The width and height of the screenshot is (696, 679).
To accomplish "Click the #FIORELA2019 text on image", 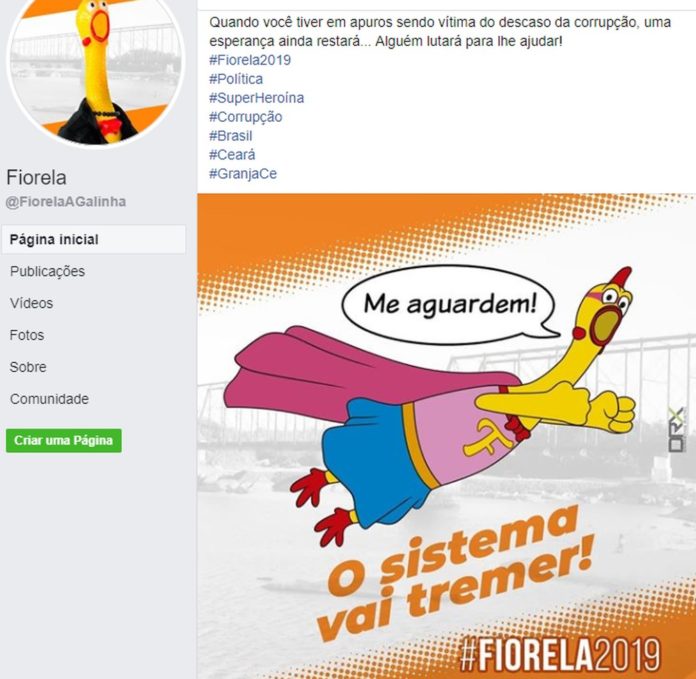I will pyautogui.click(x=560, y=655).
